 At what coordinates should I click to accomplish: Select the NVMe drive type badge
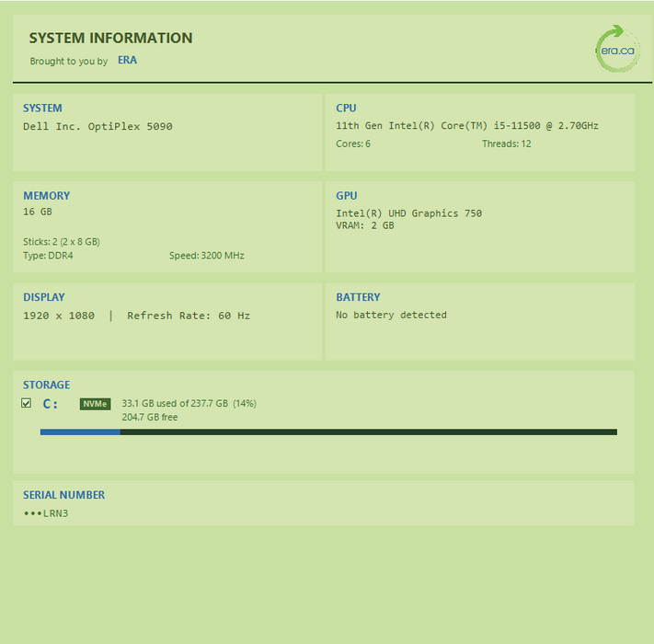95,404
